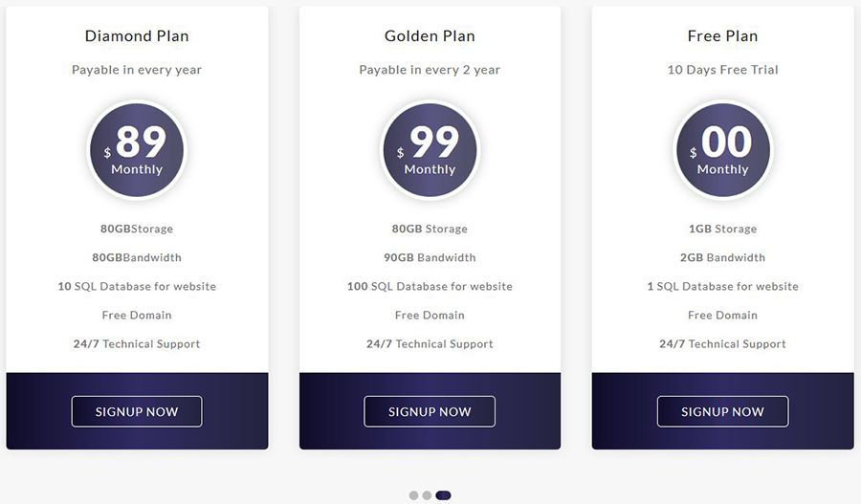Click Signup Now under Golden Plan
861x504 pixels.
430,411
